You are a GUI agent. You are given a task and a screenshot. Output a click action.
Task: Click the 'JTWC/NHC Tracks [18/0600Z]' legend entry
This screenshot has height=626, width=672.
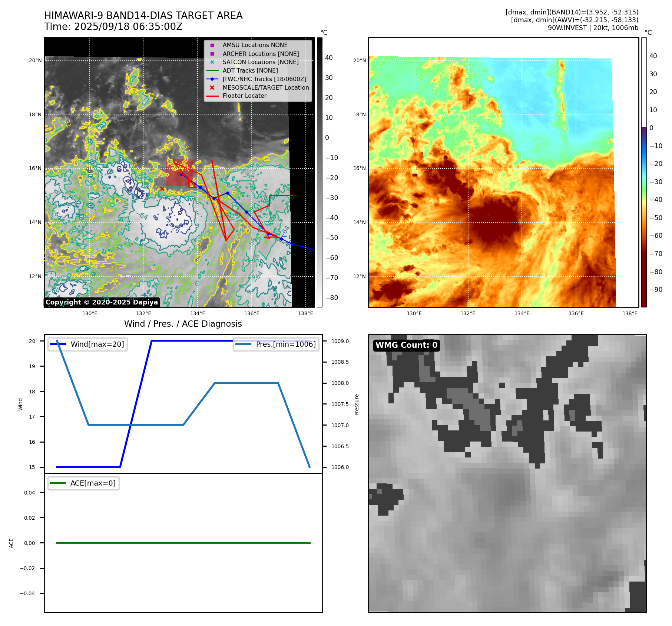(256, 79)
